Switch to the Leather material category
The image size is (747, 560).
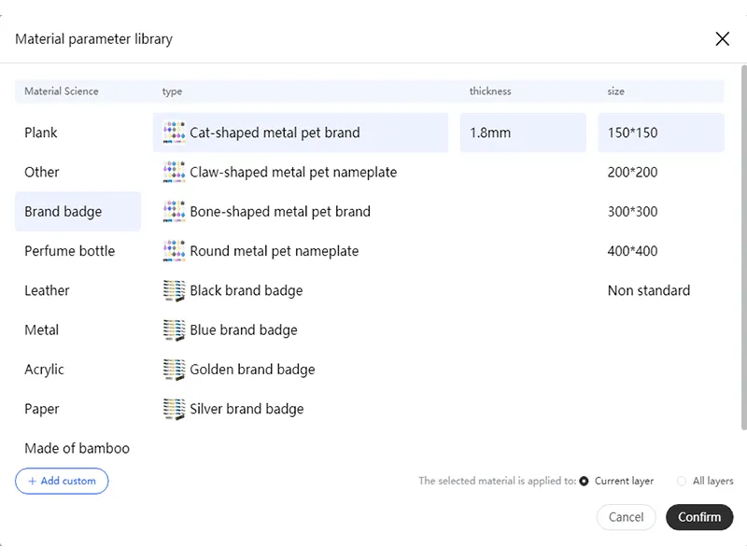coord(47,290)
